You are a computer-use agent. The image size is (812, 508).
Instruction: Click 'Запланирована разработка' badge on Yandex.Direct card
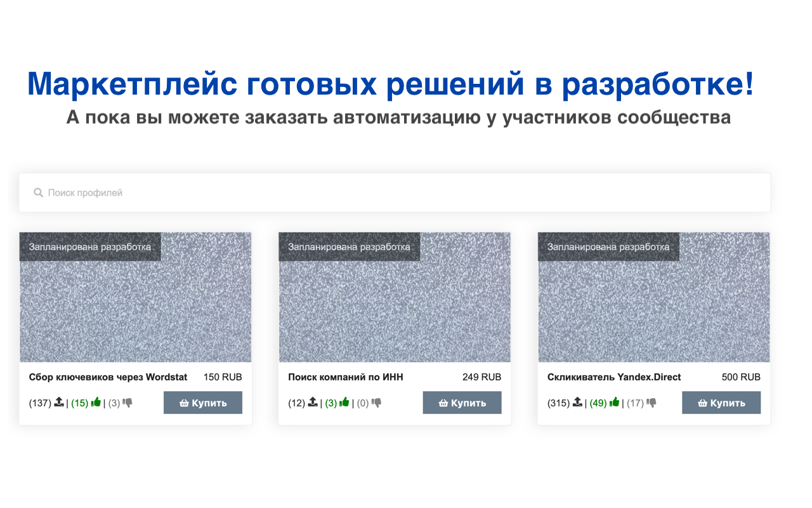608,246
